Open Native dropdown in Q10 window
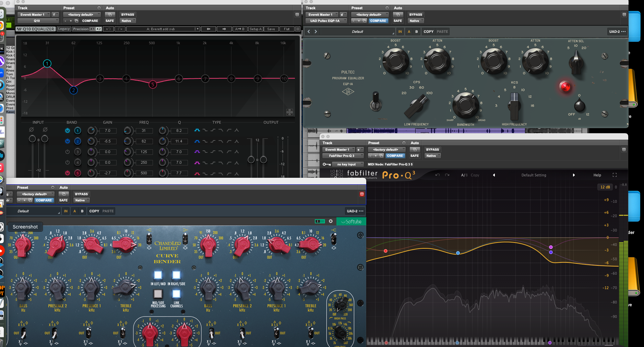This screenshot has height=347, width=644. pos(128,21)
